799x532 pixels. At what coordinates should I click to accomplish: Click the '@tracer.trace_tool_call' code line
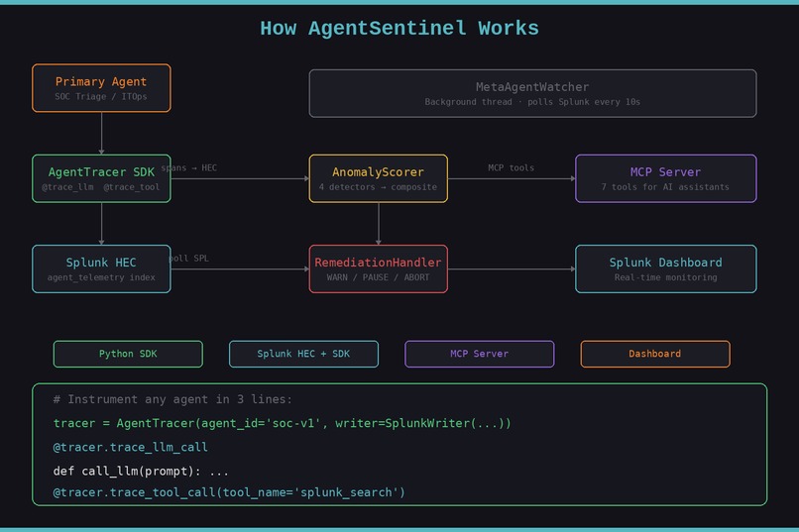[x=229, y=492]
